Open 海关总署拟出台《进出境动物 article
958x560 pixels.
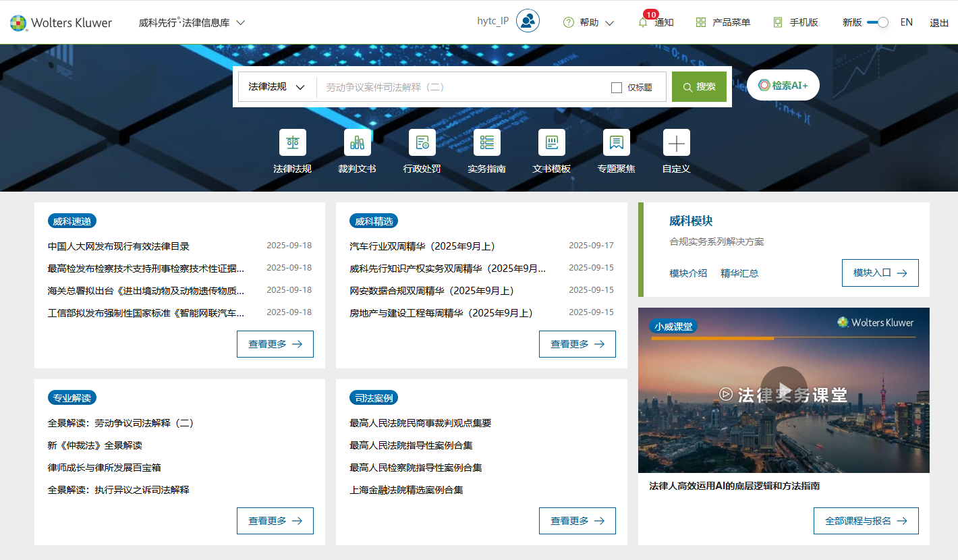coord(146,290)
